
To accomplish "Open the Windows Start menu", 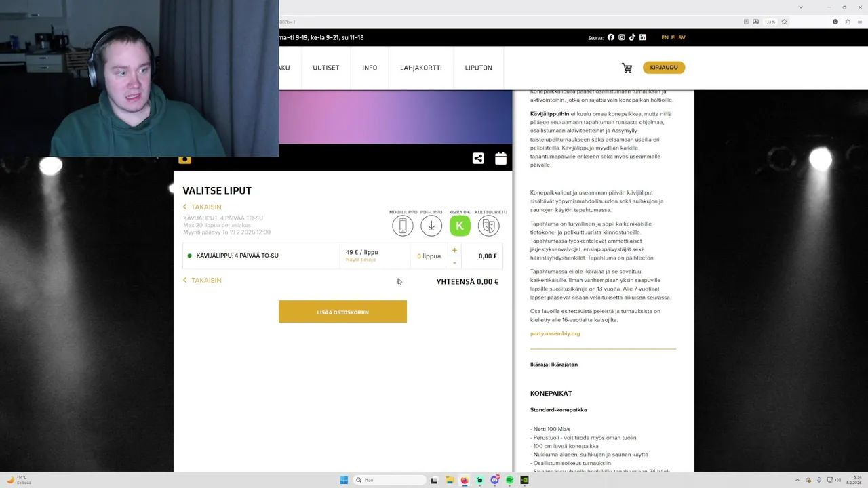I will click(344, 480).
